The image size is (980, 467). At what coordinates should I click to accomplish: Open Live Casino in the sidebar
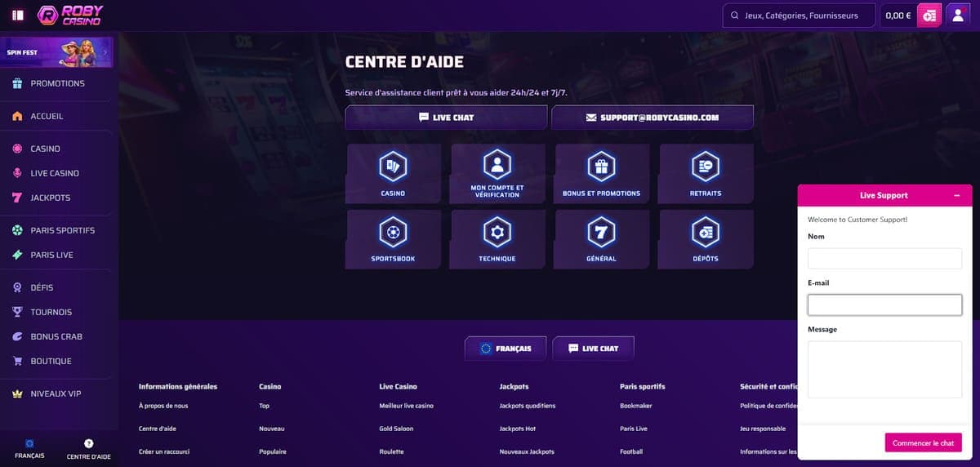click(x=55, y=173)
